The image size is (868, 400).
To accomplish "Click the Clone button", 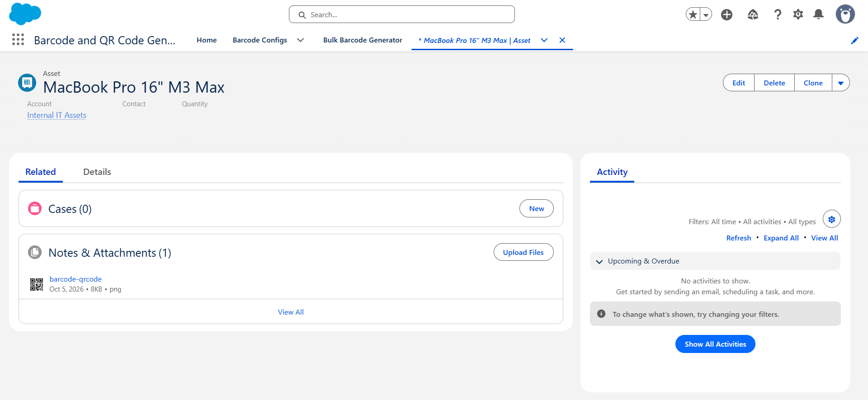I will point(813,83).
